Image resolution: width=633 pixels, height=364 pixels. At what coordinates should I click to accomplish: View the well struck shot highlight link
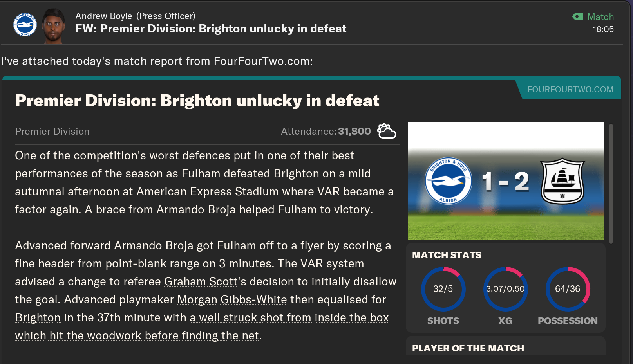202,326
